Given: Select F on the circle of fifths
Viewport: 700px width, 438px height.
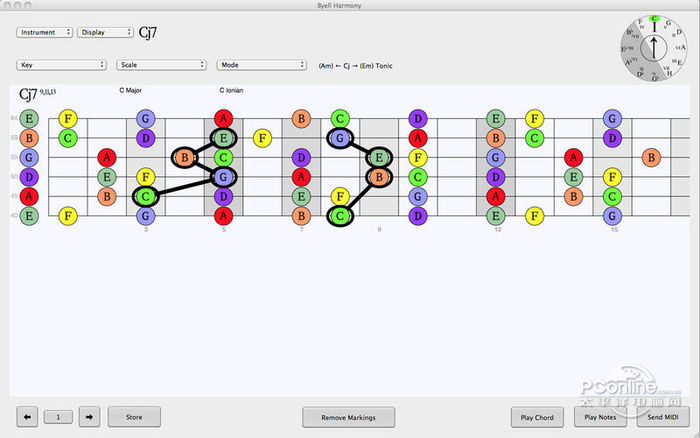Looking at the screenshot, I should coord(640,22).
